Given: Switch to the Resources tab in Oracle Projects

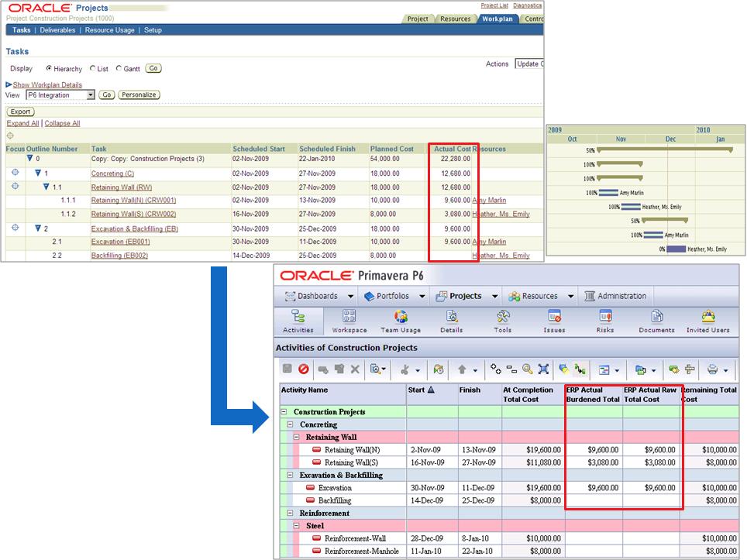Looking at the screenshot, I should pyautogui.click(x=455, y=19).
